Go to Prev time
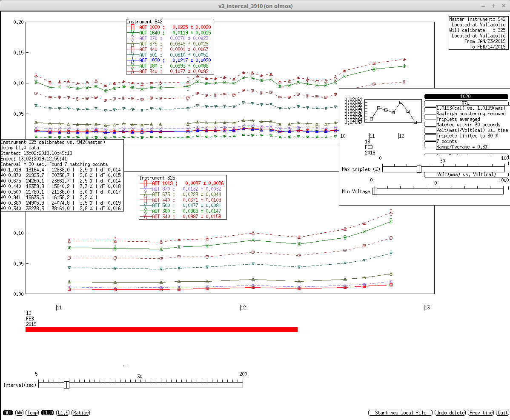 click(481, 412)
